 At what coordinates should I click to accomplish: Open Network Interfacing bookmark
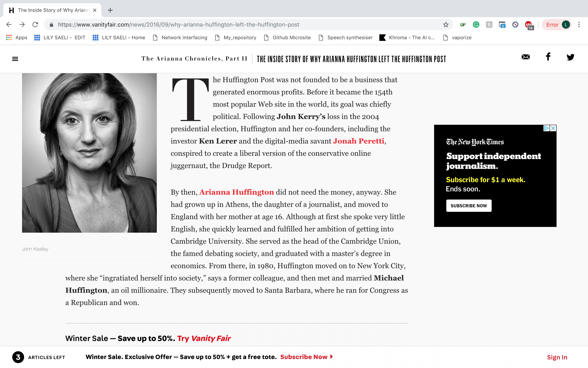(x=180, y=37)
